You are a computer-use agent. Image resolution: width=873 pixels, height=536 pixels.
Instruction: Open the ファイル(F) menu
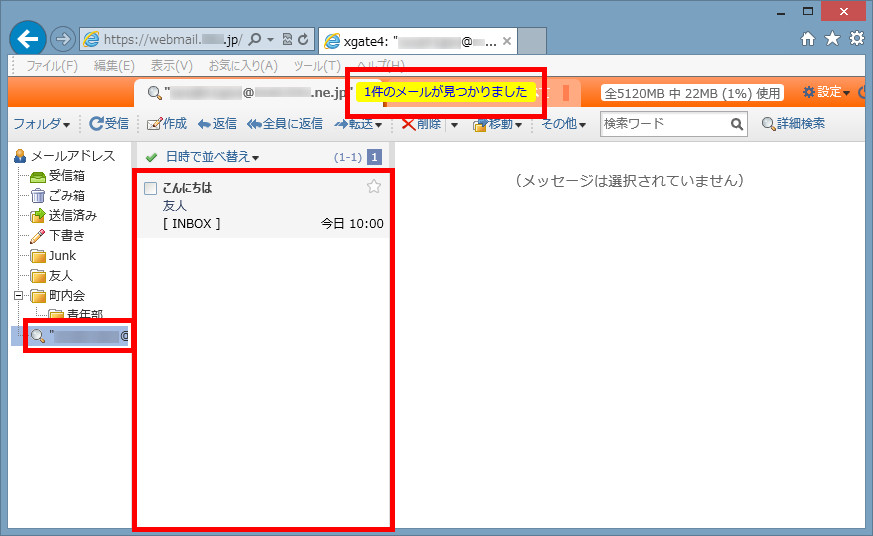[x=52, y=66]
